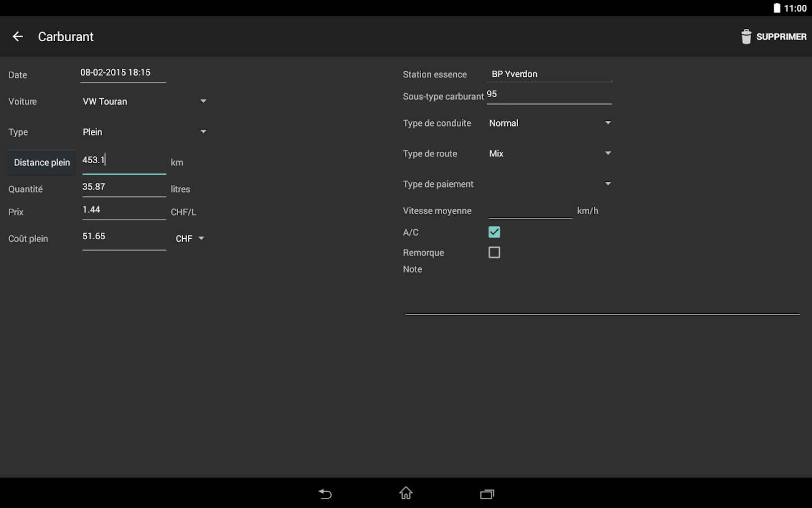Click the Coût plein label

(x=28, y=239)
